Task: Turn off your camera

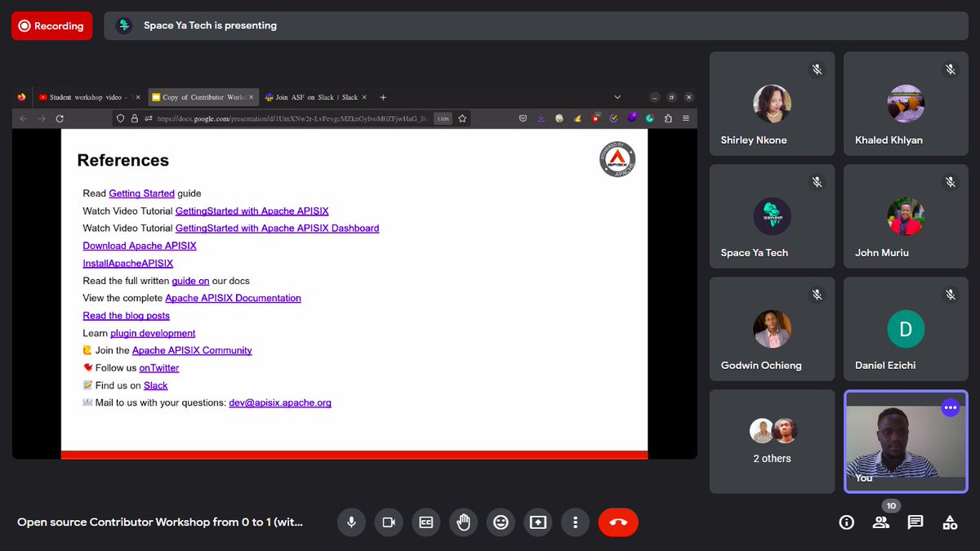Action: [389, 522]
